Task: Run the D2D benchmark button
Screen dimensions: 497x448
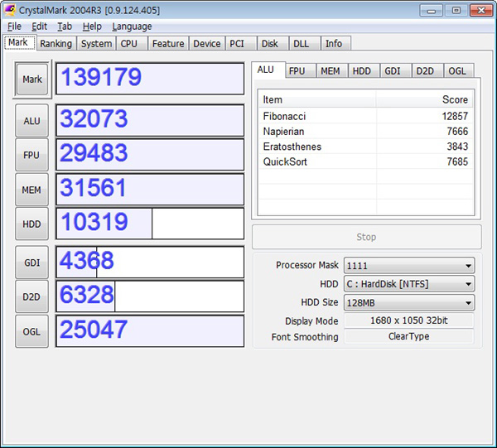Action: (32, 296)
